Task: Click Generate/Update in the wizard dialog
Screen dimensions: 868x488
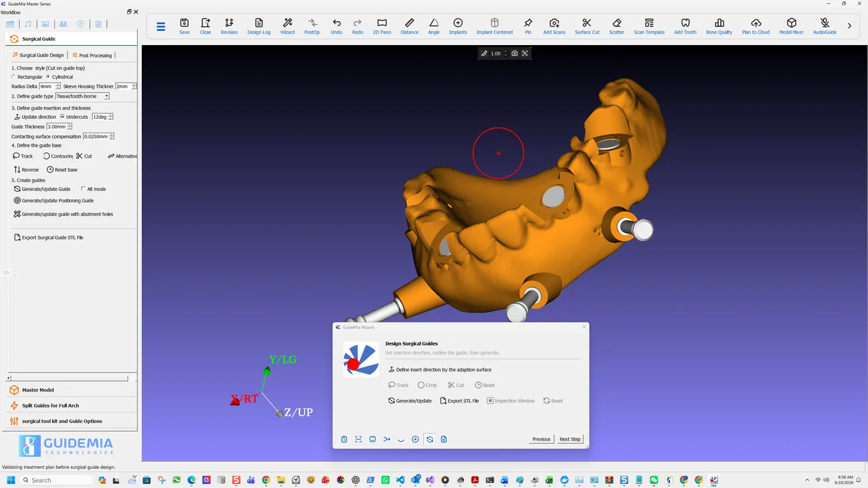Action: coord(410,401)
